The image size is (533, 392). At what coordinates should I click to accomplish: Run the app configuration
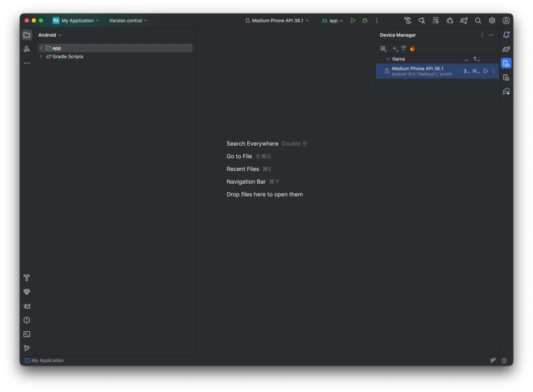(353, 20)
